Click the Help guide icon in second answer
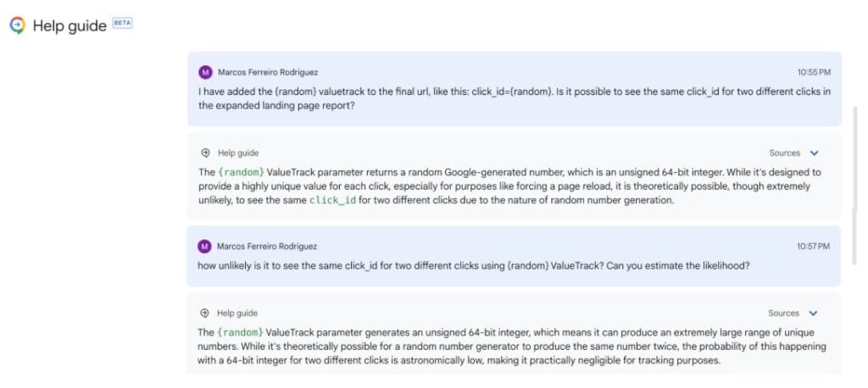Screen dimensions: 868x388 (205, 313)
